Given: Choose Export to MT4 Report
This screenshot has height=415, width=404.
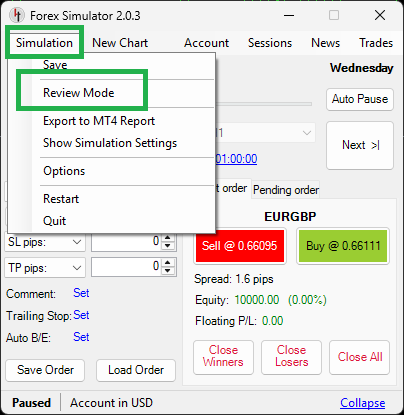Looking at the screenshot, I should point(99,121).
